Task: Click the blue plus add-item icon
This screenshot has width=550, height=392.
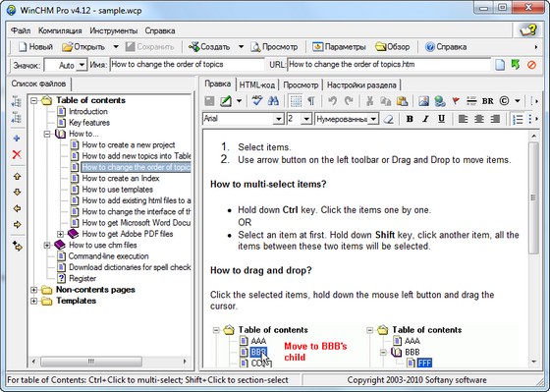Action: [x=17, y=139]
